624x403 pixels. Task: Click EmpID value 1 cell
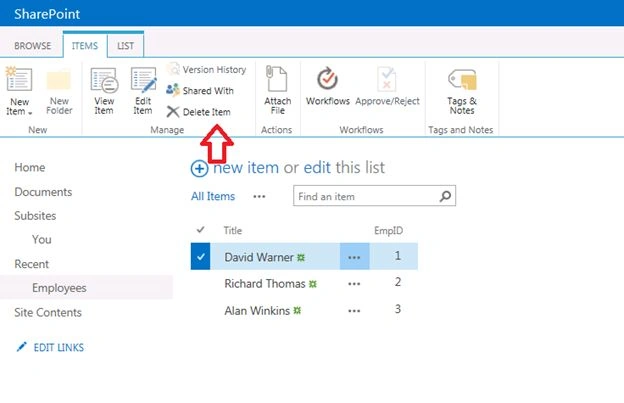(398, 255)
